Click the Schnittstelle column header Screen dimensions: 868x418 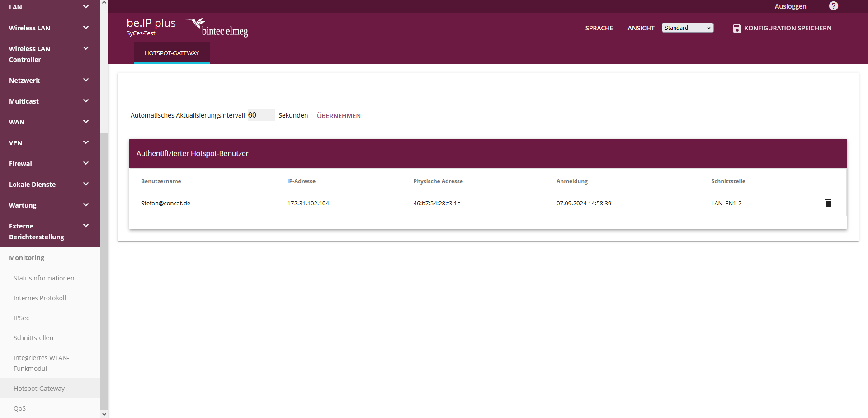coord(728,181)
